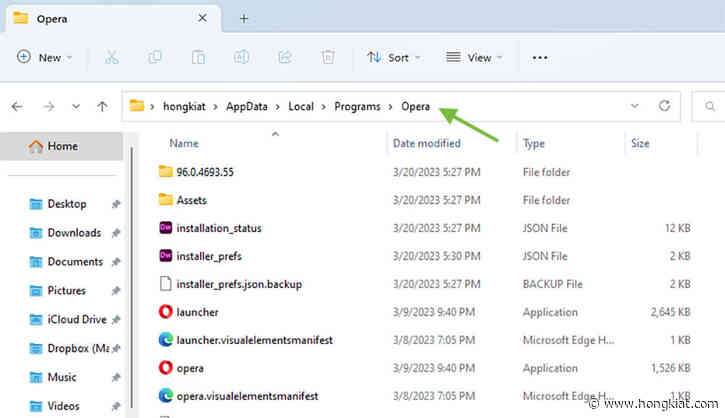Open the View dropdown menu

(474, 57)
